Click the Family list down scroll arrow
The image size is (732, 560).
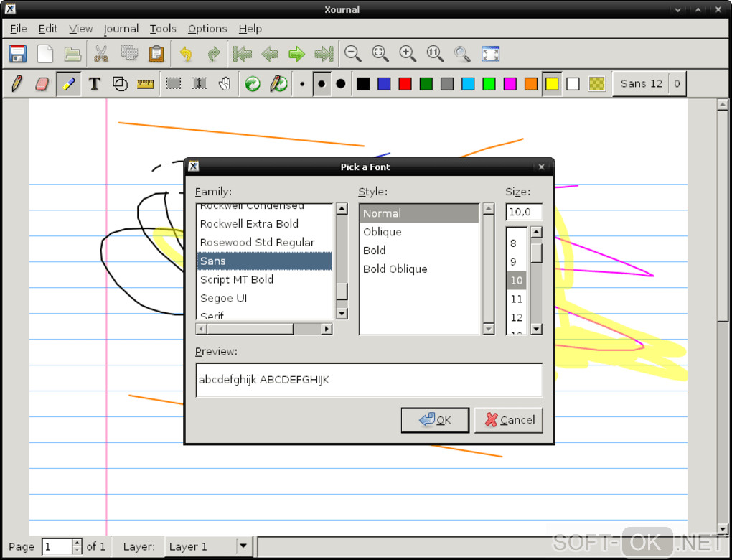[x=342, y=314]
